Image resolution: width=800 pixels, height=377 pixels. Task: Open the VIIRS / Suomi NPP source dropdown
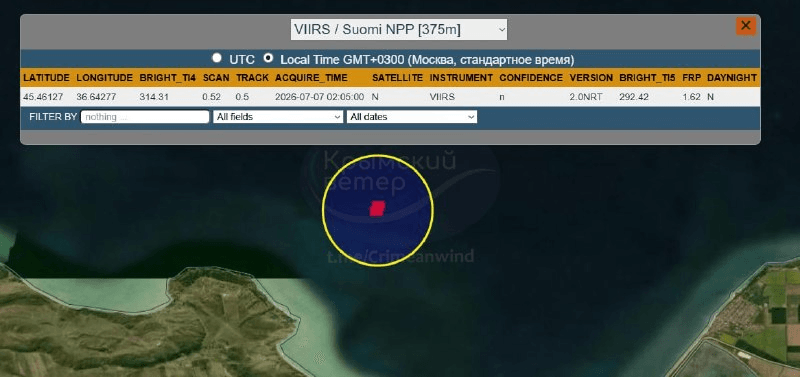399,30
